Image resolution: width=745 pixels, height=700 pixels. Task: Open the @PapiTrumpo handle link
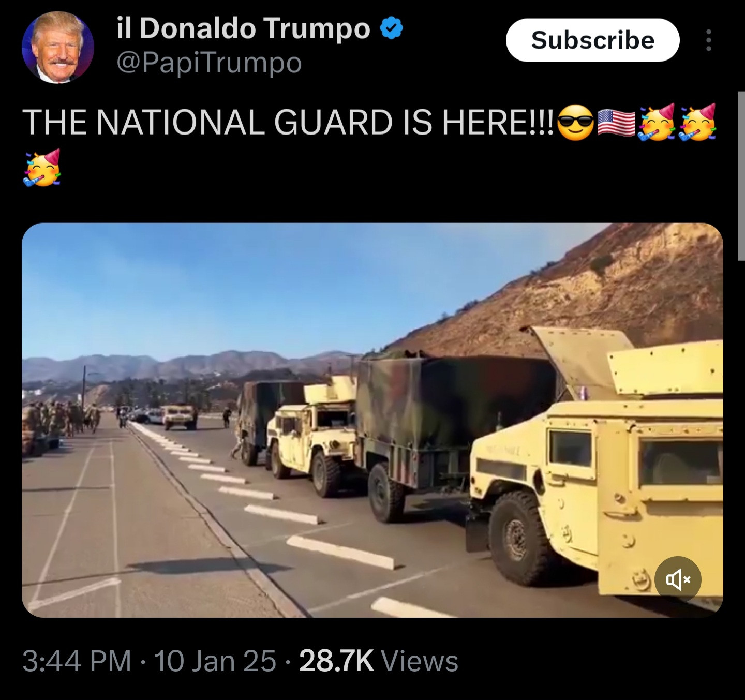(209, 63)
